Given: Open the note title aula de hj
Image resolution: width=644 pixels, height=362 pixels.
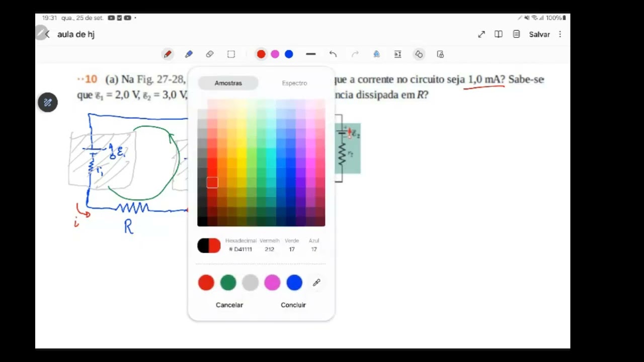Looking at the screenshot, I should [76, 34].
